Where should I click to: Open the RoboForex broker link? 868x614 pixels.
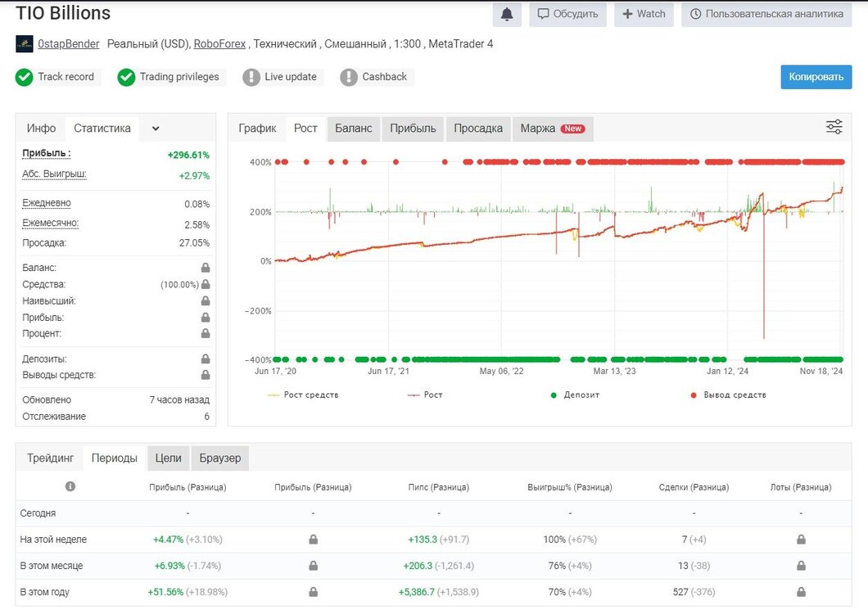pyautogui.click(x=219, y=43)
